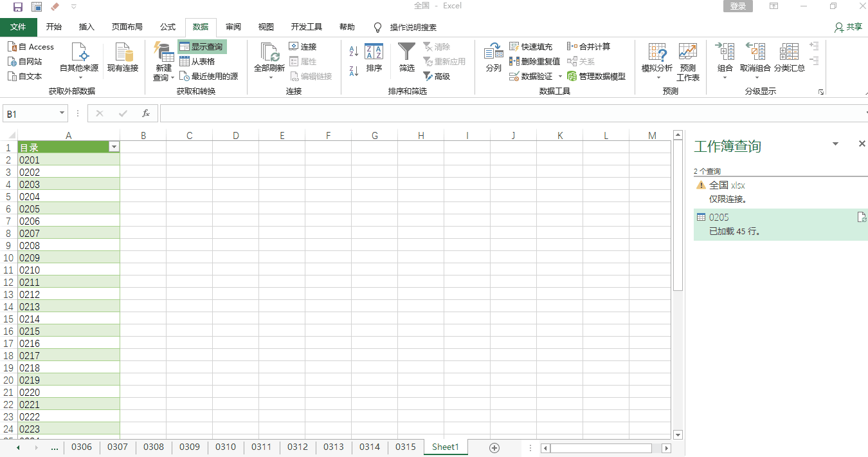
Task: Click the 现有连接 existing connections icon
Action: pyautogui.click(x=122, y=55)
